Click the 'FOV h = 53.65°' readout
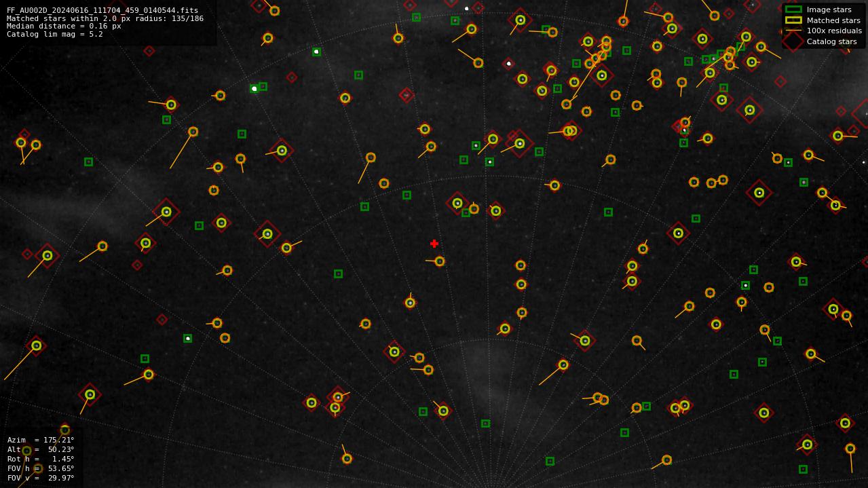 tap(41, 468)
